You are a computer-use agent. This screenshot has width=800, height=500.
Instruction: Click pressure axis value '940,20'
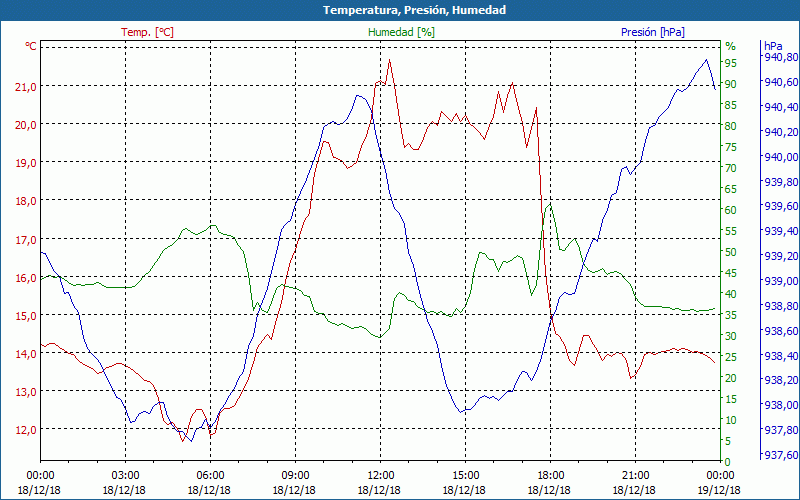pos(782,132)
